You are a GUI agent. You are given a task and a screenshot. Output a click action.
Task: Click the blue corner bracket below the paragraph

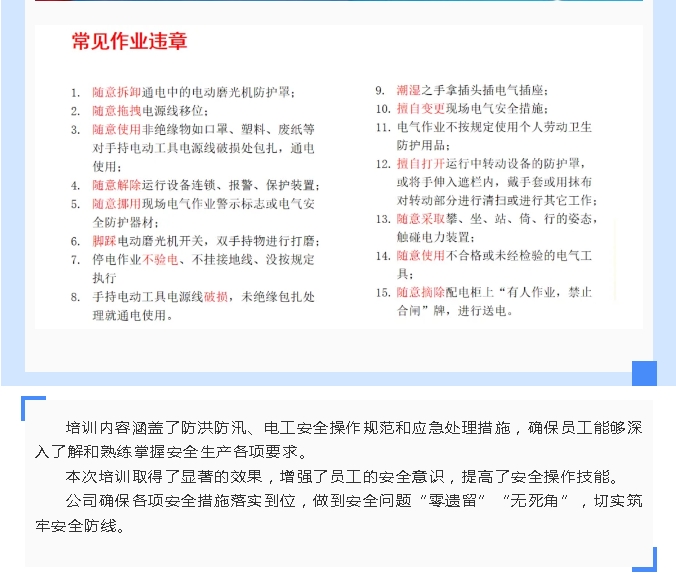pos(645,558)
